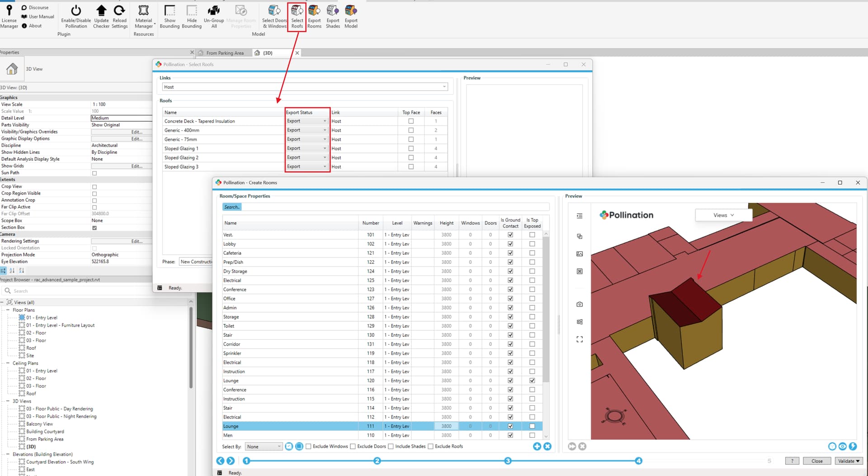This screenshot has width=868, height=476.
Task: Switch to the From Parking Area tab
Action: point(225,53)
